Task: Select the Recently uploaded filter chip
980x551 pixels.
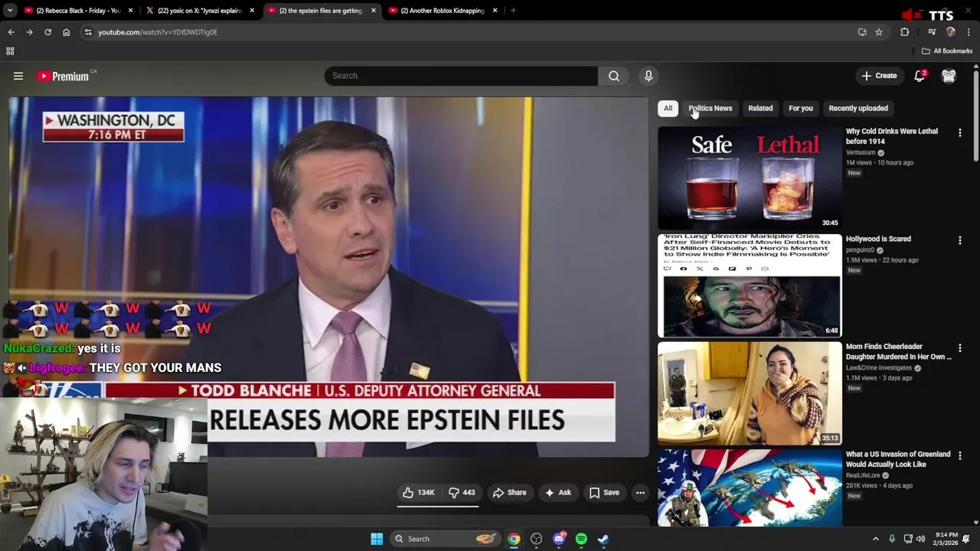Action: (x=858, y=108)
